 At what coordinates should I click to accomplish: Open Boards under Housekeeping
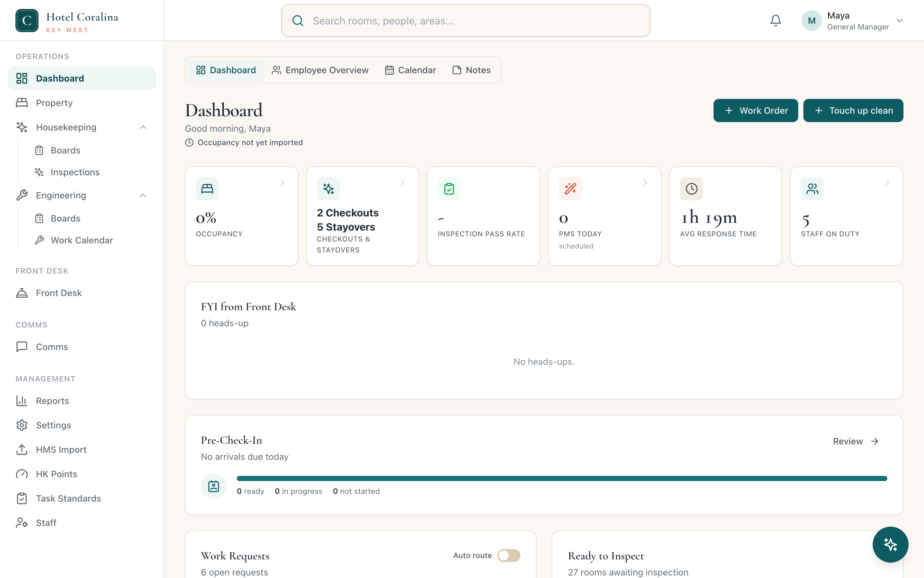coord(65,150)
